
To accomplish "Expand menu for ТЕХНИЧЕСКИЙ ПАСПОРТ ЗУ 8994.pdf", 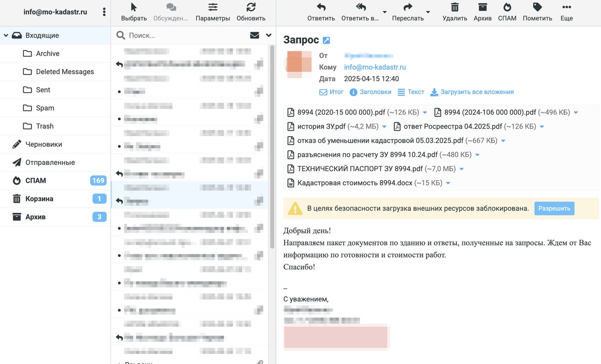I will tap(461, 169).
